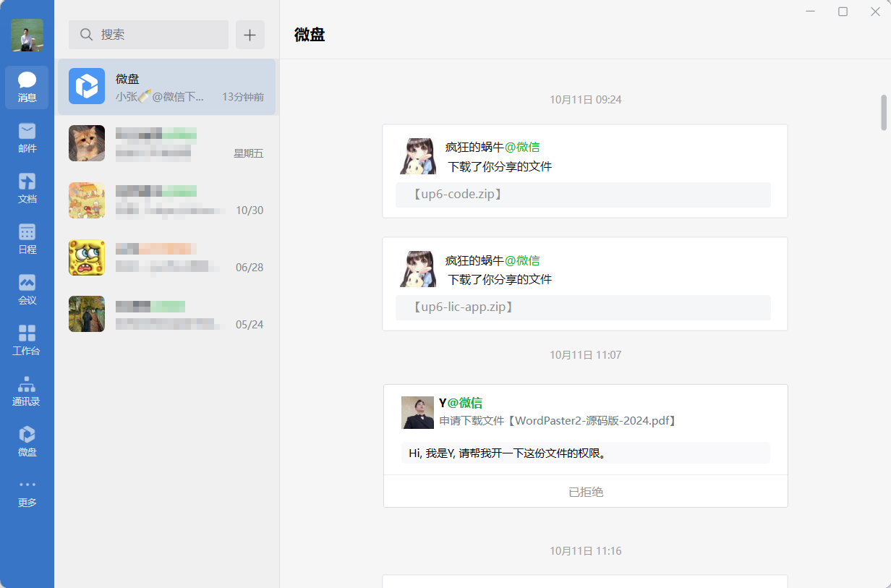Image resolution: width=891 pixels, height=588 pixels.
Task: Open the 通讯录 contacts section
Action: (27, 391)
